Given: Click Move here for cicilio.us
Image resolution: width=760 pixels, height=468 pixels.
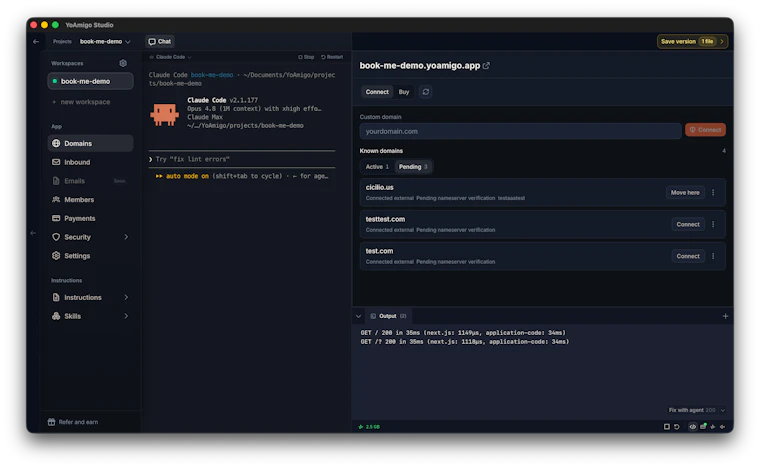Looking at the screenshot, I should tap(685, 193).
